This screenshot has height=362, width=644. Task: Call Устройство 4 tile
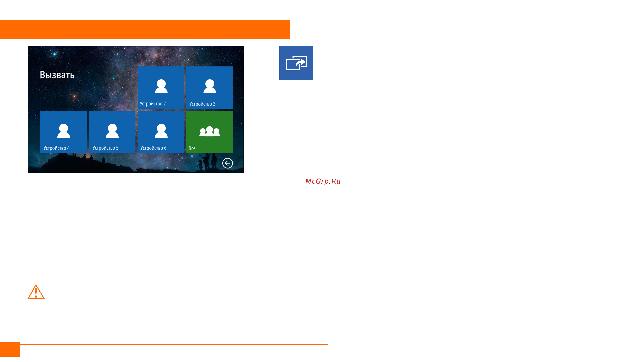point(63,132)
